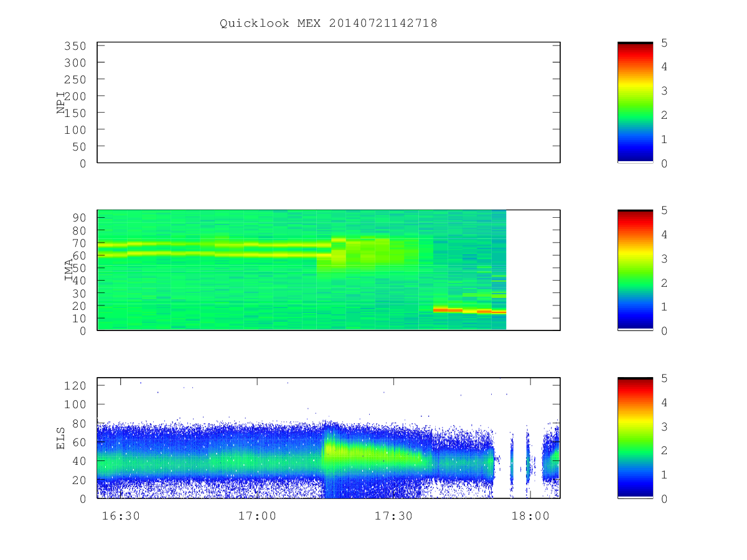This screenshot has width=747, height=560.
Task: Click the 20 tick on ELS axis
Action: tap(78, 480)
